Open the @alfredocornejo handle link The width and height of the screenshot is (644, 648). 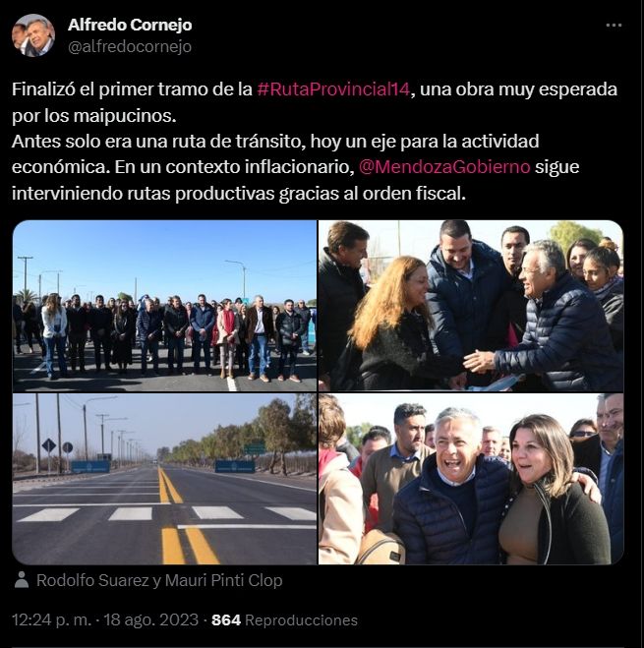tap(130, 46)
